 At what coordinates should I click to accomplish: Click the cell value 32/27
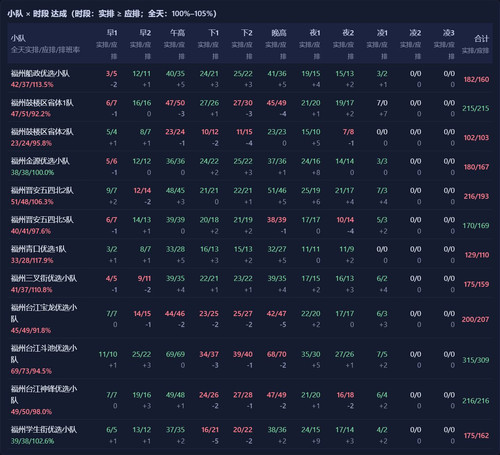click(277, 249)
